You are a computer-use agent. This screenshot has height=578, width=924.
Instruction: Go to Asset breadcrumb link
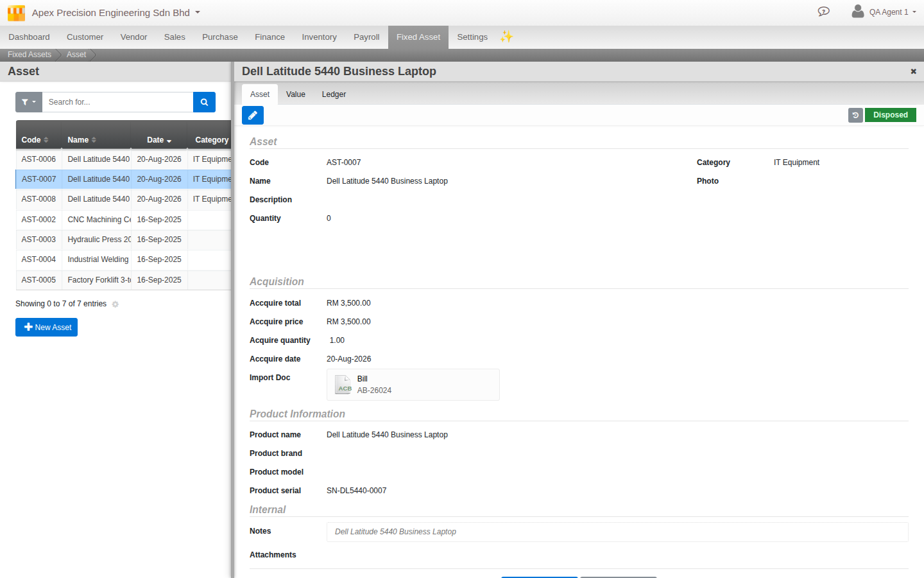click(76, 55)
